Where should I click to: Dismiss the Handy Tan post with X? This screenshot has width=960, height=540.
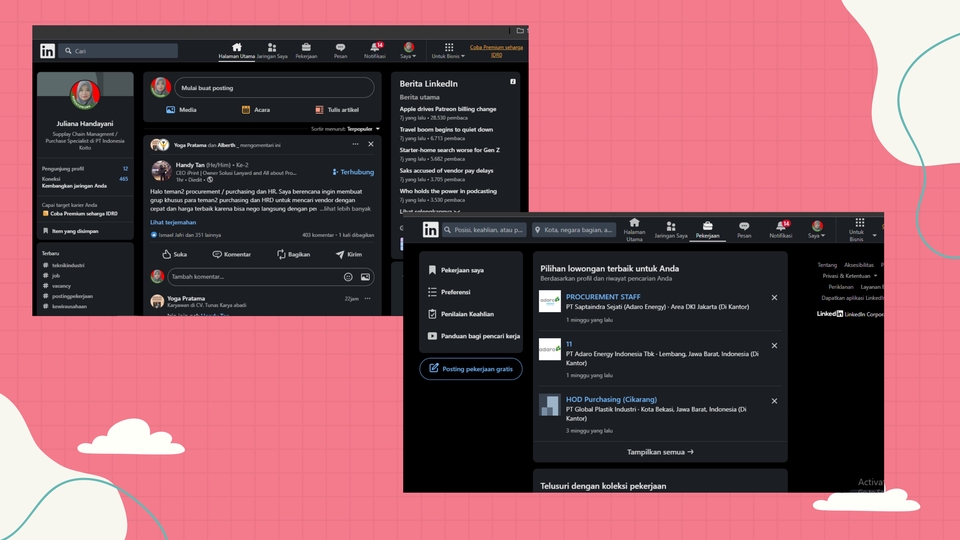(370, 144)
